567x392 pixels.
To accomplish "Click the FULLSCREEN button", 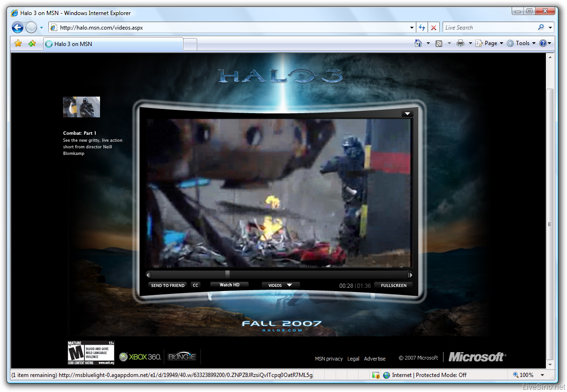I will tap(394, 285).
